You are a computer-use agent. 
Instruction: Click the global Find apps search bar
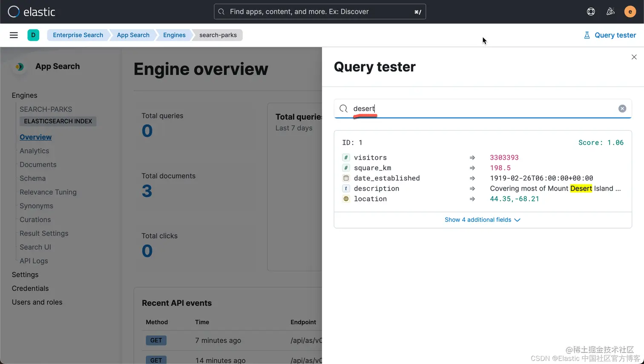pyautogui.click(x=320, y=11)
